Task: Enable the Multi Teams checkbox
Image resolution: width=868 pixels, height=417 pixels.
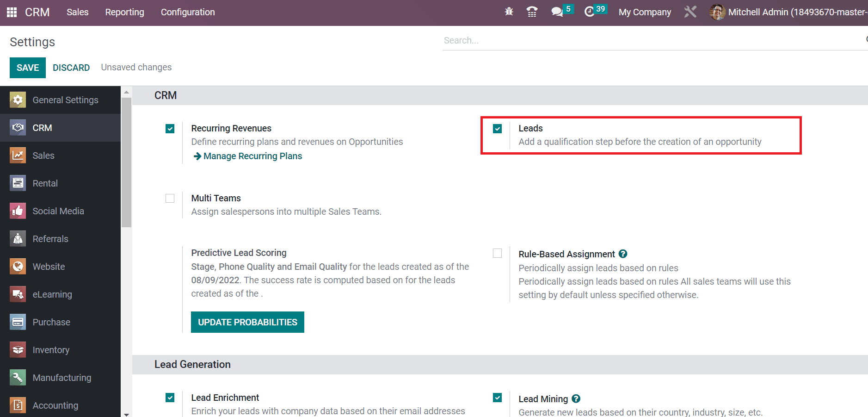Action: [x=170, y=199]
